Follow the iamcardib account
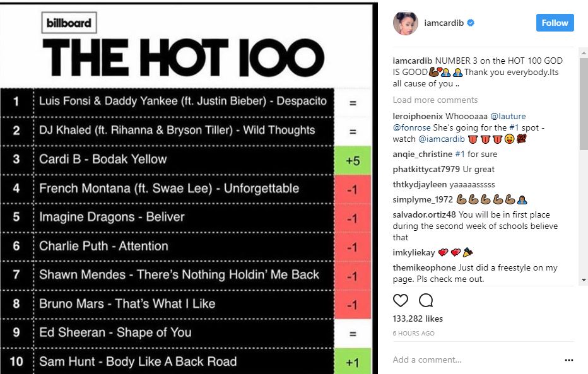 [x=555, y=23]
